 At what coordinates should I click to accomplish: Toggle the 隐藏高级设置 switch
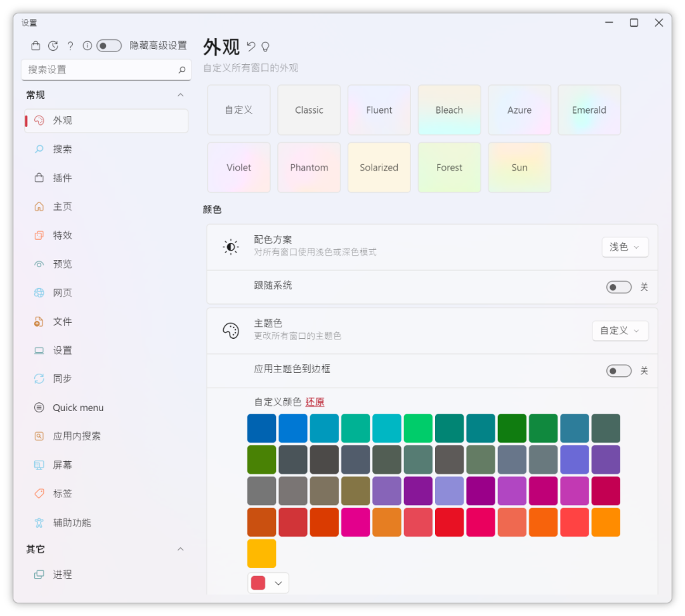pos(109,46)
